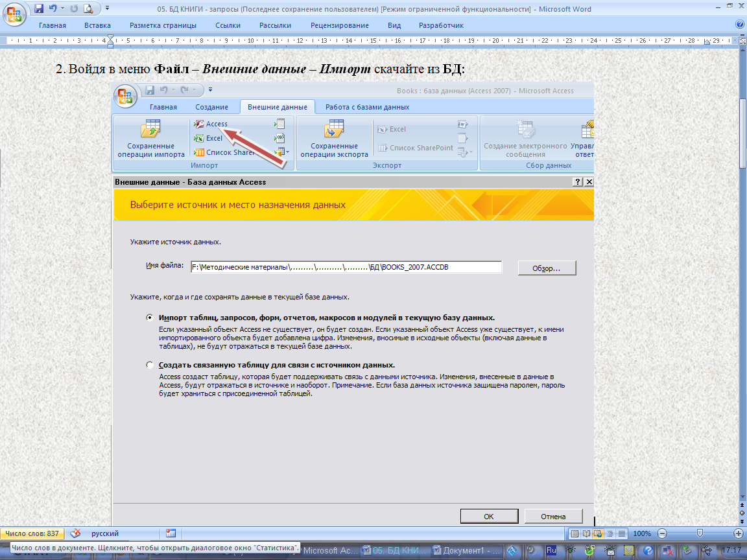
Task: Switch to Full Screen Reading view
Action: tap(587, 533)
